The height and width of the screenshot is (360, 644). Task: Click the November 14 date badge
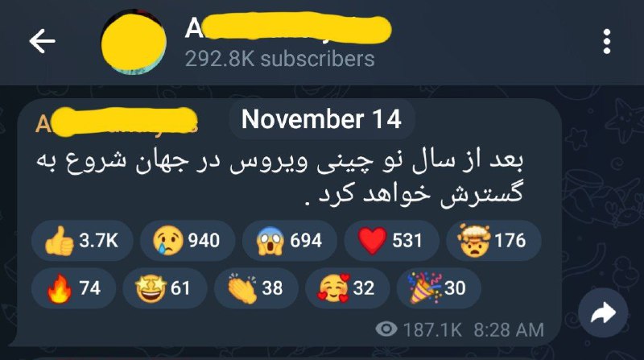[321, 119]
